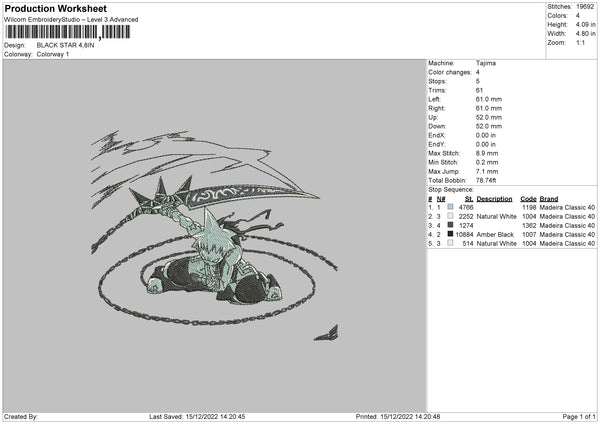Click the Total Bobbin value 78.74ft

[486, 180]
